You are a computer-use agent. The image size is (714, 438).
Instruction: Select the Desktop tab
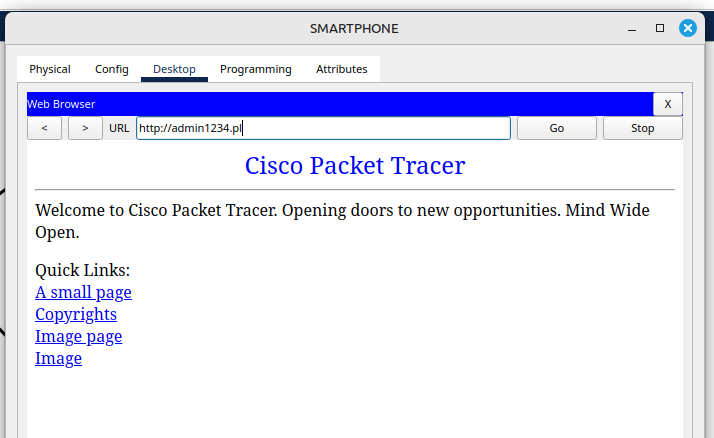coord(174,69)
